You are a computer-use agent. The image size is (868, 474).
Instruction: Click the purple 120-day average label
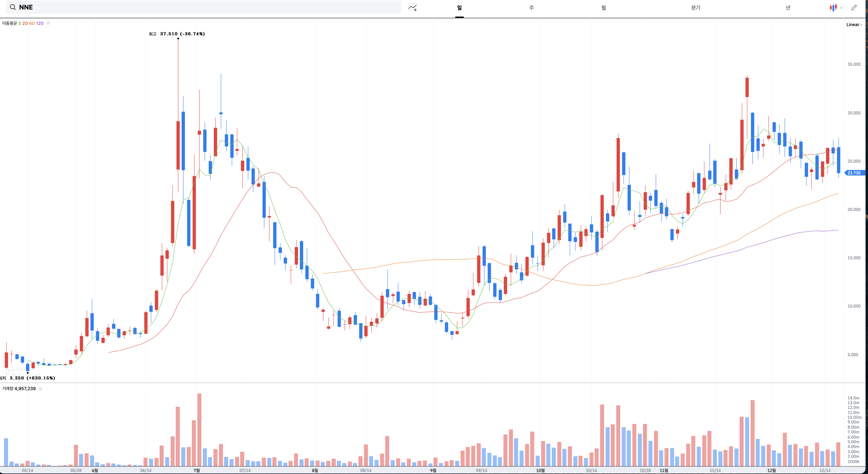(x=40, y=23)
